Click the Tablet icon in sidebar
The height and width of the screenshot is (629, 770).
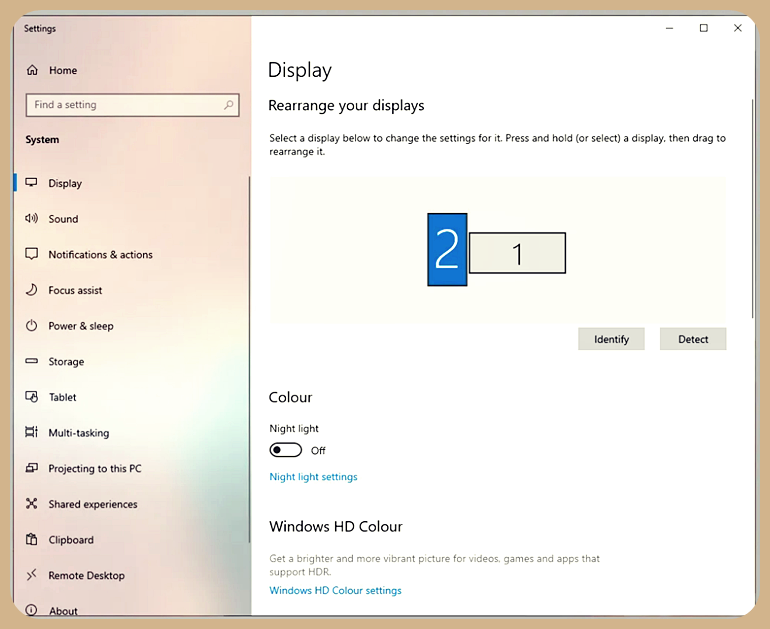click(31, 397)
